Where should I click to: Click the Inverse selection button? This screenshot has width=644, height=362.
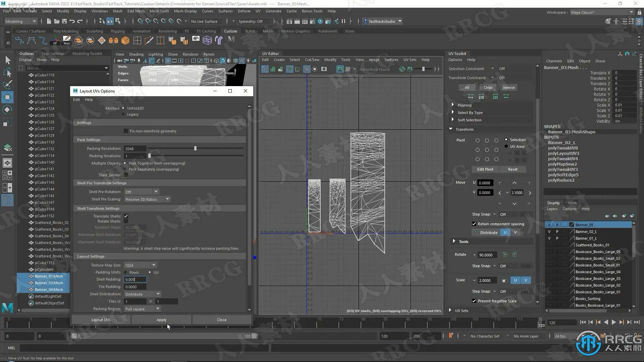pyautogui.click(x=508, y=87)
